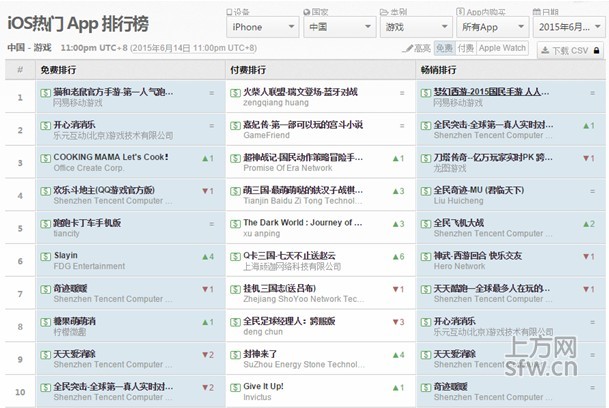Open the iPhone device dropdown

[264, 27]
